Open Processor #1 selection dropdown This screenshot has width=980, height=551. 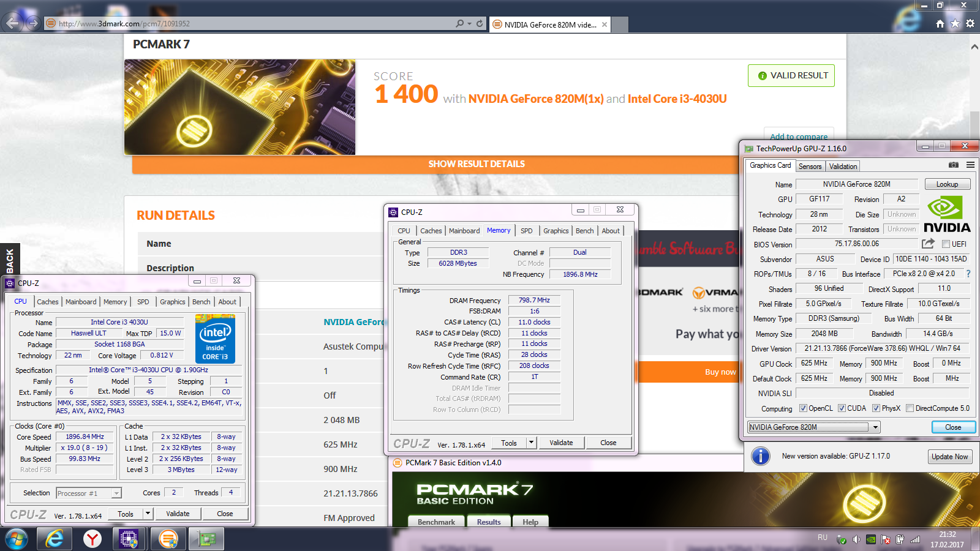(116, 493)
